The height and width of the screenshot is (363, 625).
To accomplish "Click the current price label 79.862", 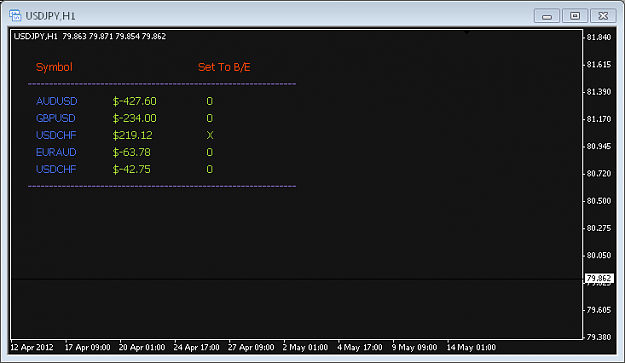I will 599,278.
